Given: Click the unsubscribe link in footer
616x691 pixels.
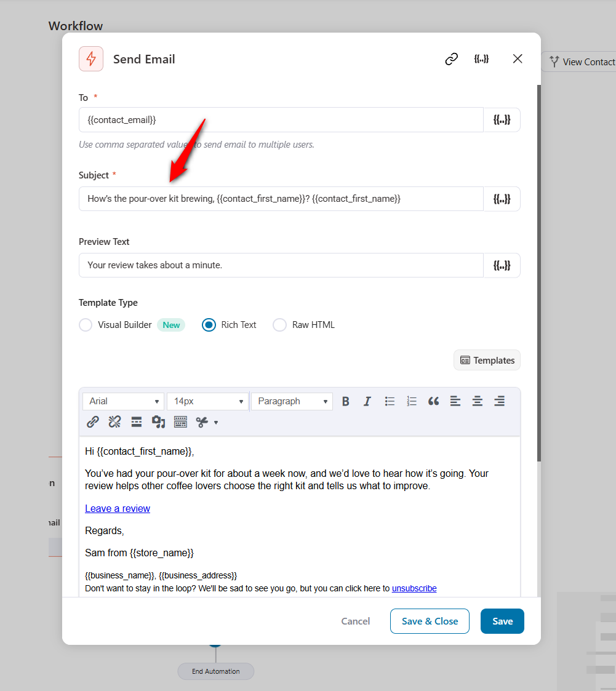Looking at the screenshot, I should [414, 588].
